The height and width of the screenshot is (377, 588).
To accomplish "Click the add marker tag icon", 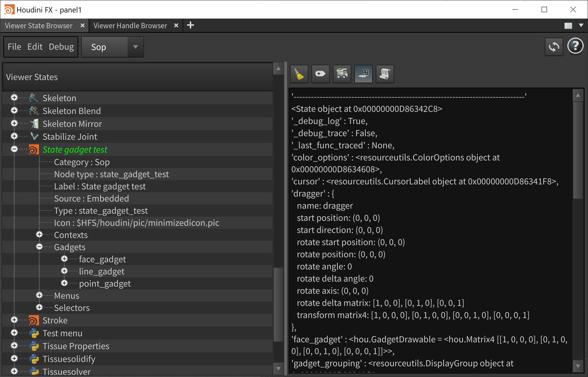I will 320,74.
